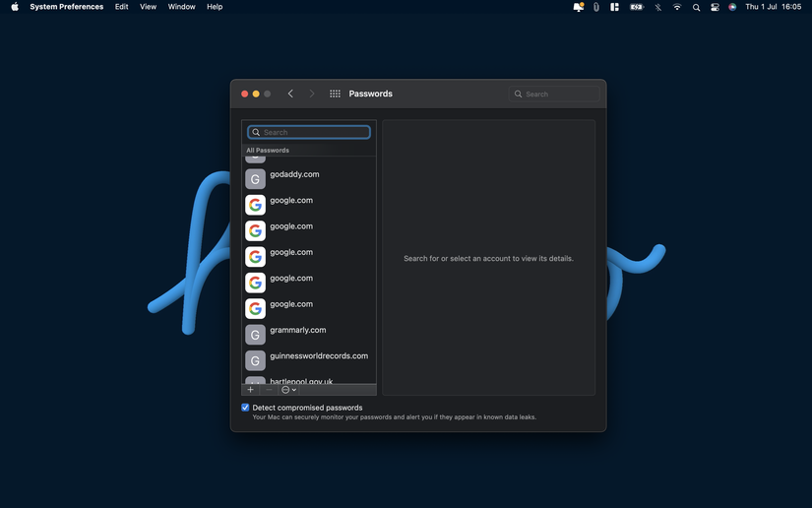Image resolution: width=812 pixels, height=508 pixels.
Task: Click the paperclip menu bar icon
Action: [596, 7]
